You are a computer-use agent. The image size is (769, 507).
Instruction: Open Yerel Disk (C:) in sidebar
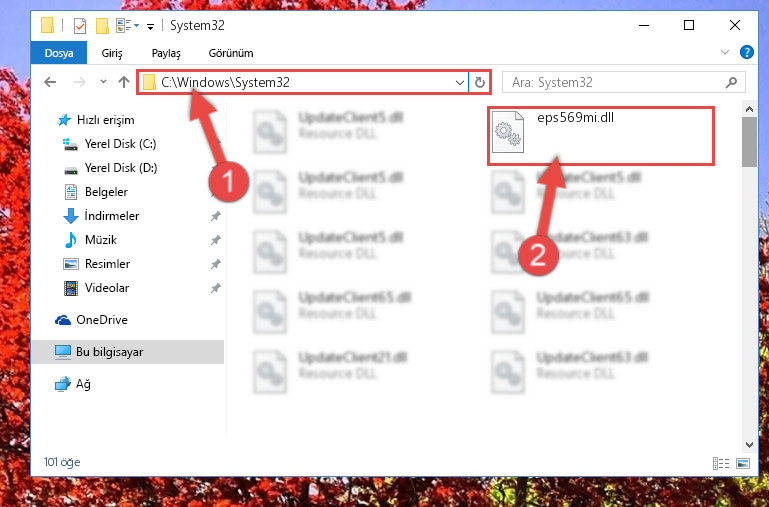(x=120, y=144)
